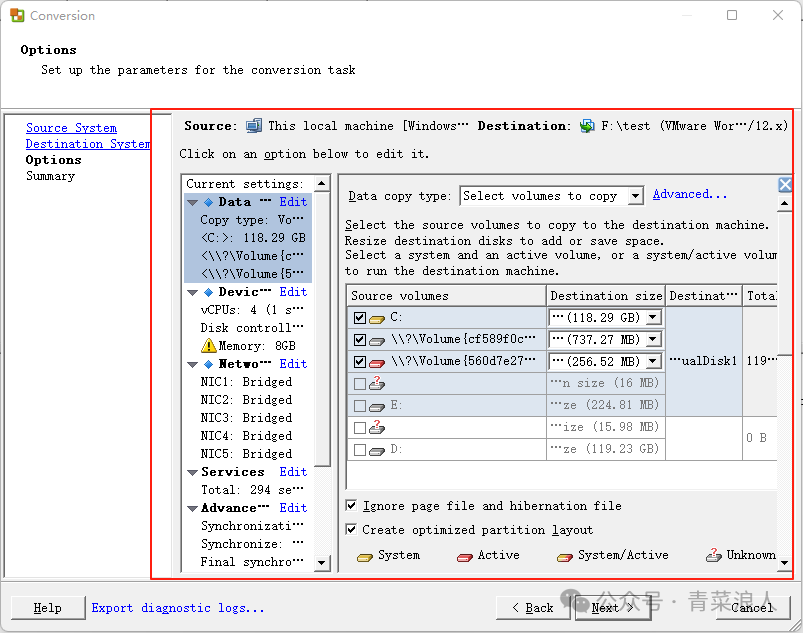Open destination size dropdown showing 737.27 MB

(x=652, y=340)
